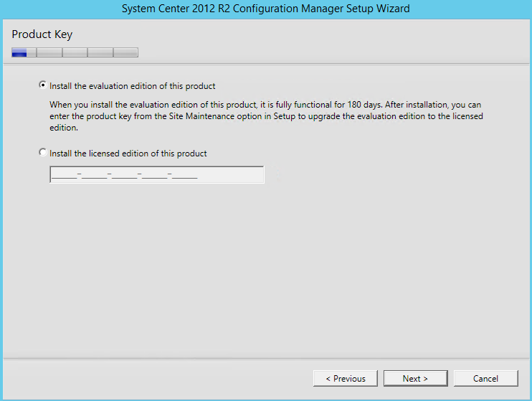
Task: Click the 'Site Maintenance option' description line
Action: [266, 116]
